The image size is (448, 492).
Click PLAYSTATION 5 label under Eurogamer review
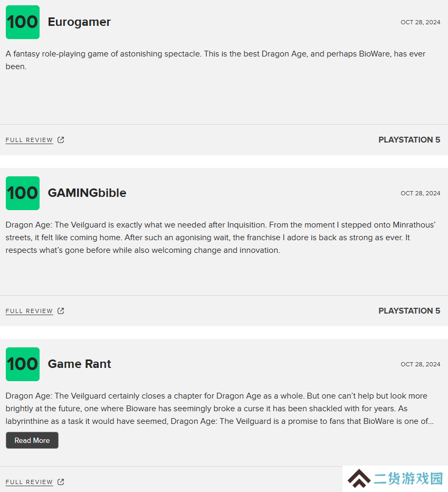pyautogui.click(x=409, y=140)
